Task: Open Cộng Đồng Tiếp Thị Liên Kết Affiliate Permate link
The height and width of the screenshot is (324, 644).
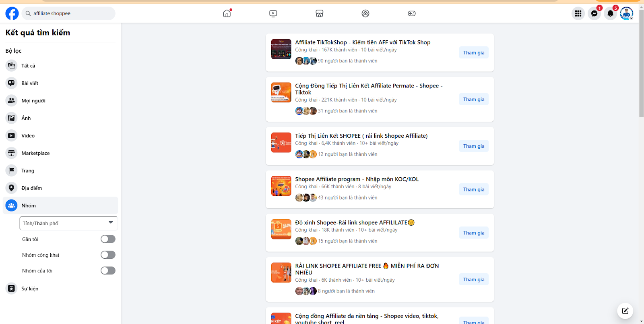Action: 369,89
